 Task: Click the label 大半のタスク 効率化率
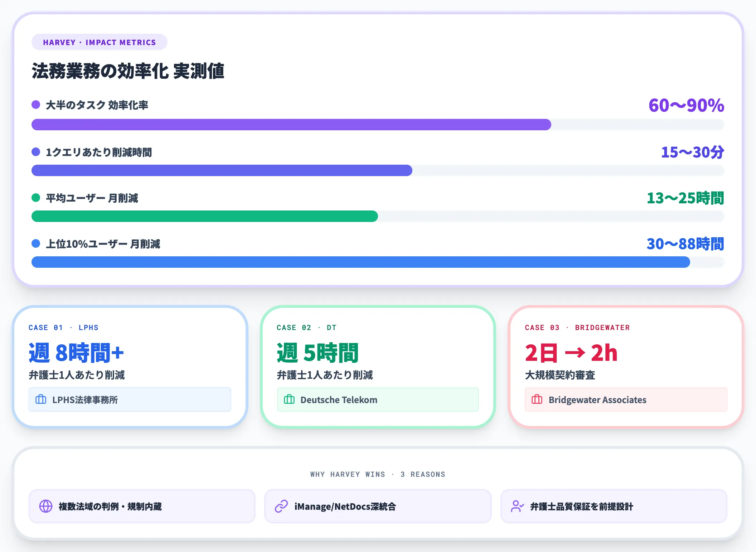[97, 105]
